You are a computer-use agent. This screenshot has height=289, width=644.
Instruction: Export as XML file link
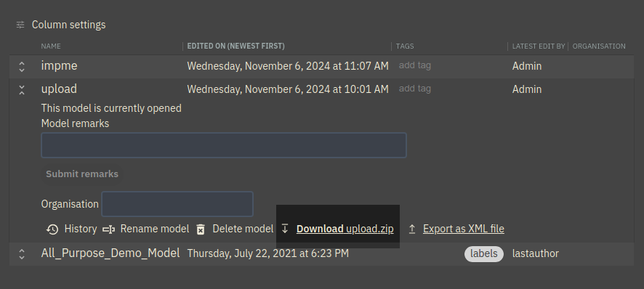(x=463, y=229)
